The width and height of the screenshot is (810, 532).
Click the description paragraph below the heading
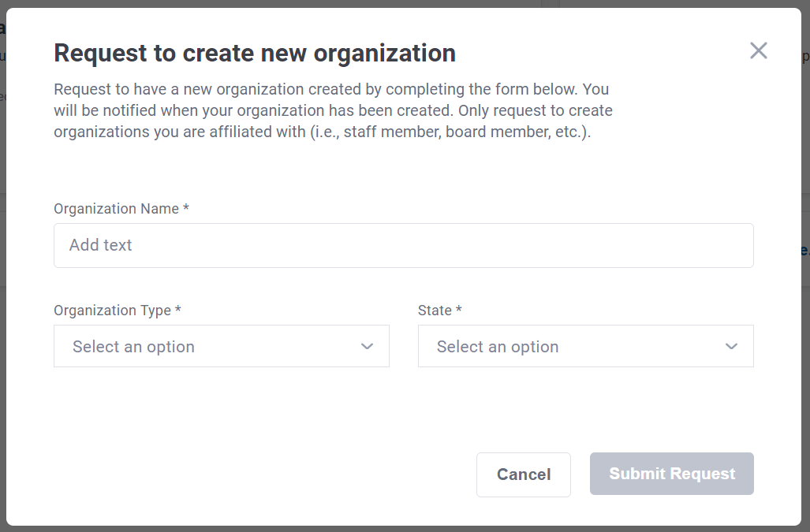coord(331,110)
